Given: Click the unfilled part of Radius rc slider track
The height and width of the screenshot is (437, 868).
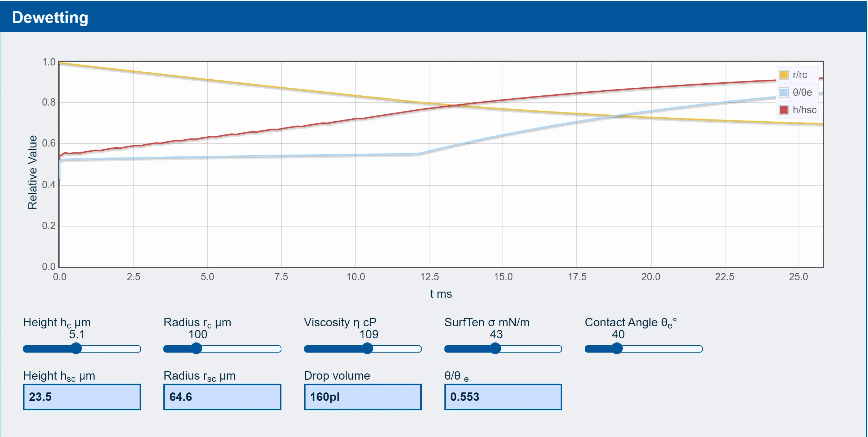Looking at the screenshot, I should tap(241, 349).
